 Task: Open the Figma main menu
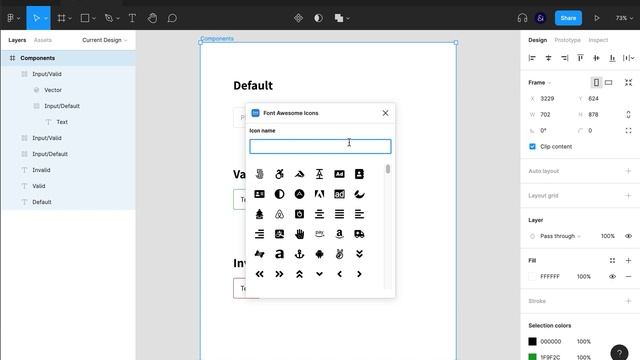pos(11,18)
